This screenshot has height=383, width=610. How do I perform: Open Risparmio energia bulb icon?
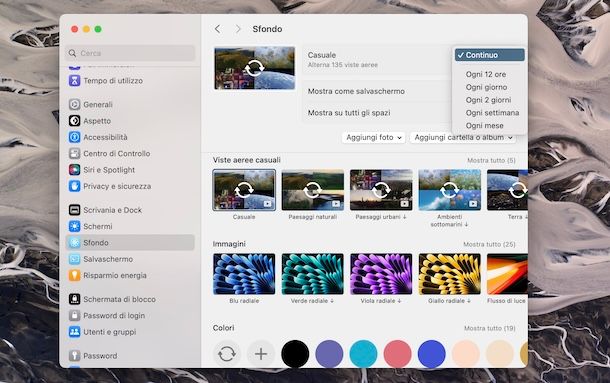(74, 275)
